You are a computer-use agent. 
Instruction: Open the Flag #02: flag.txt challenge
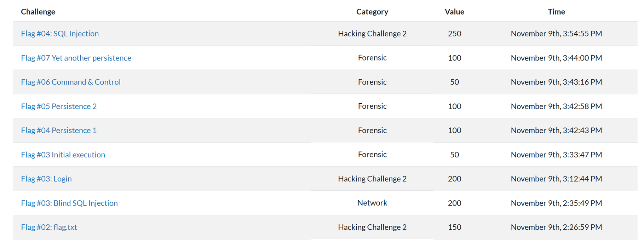(49, 227)
